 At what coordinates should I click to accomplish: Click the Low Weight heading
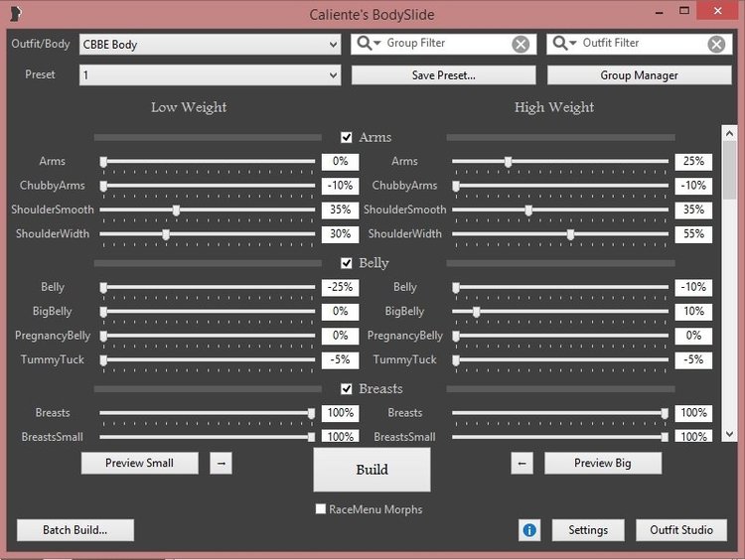[x=189, y=107]
